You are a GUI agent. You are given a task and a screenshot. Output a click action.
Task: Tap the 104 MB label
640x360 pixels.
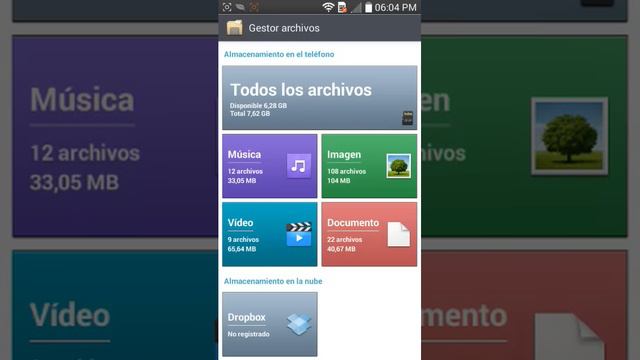[339, 181]
